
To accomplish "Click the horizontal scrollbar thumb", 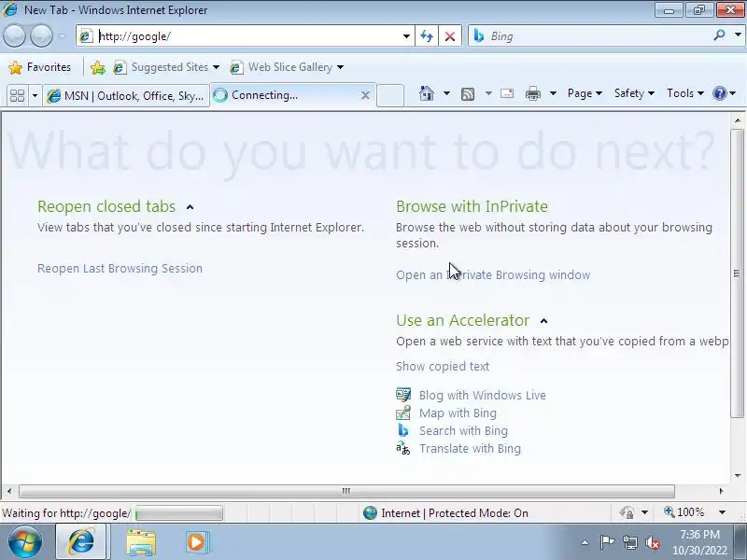I will (346, 491).
